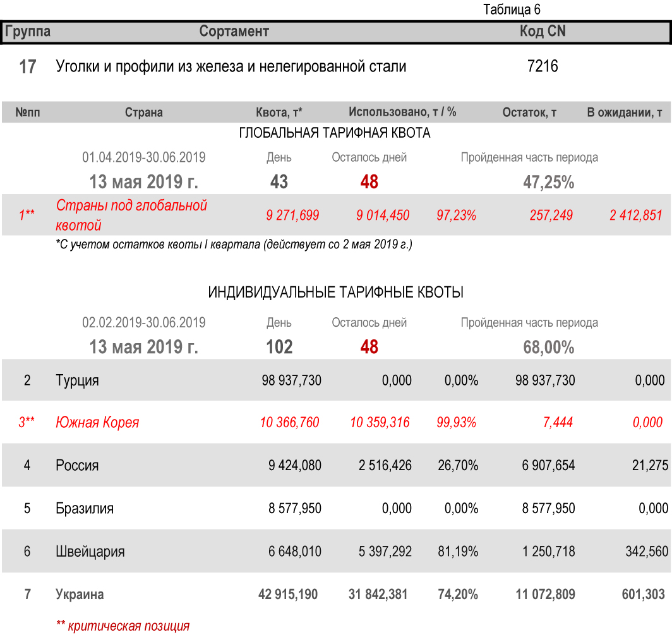Click the "В ожидании, т" column header
The image size is (672, 637).
[625, 112]
